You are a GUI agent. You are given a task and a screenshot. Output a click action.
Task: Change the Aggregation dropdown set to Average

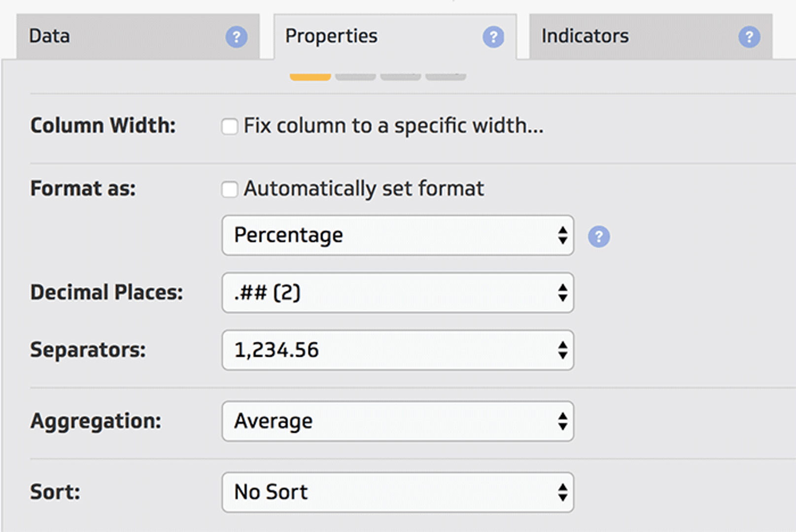tap(397, 422)
